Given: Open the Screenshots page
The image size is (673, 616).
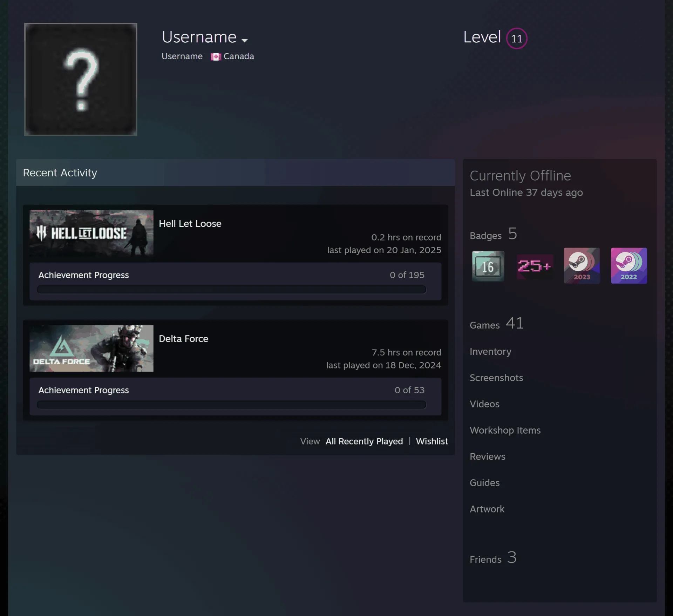Looking at the screenshot, I should tap(496, 378).
